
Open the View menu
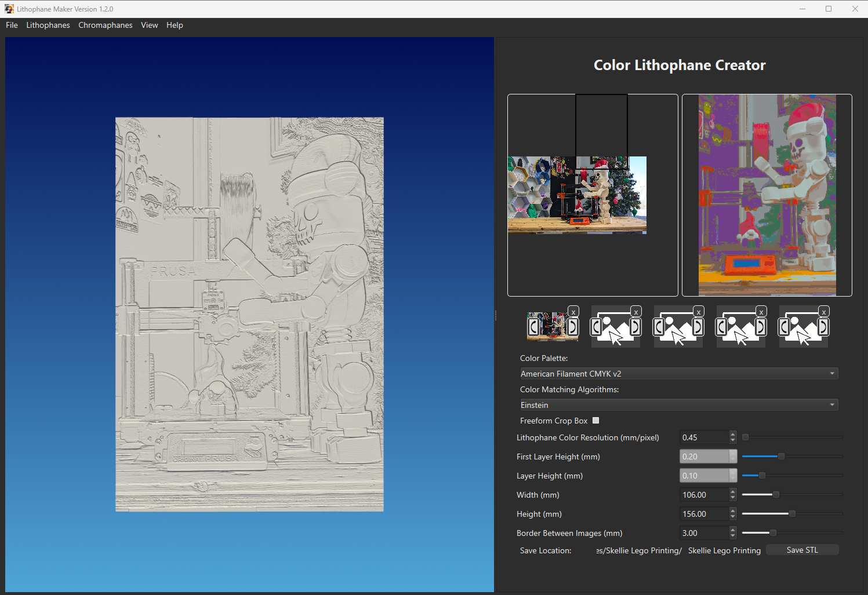[x=149, y=25]
